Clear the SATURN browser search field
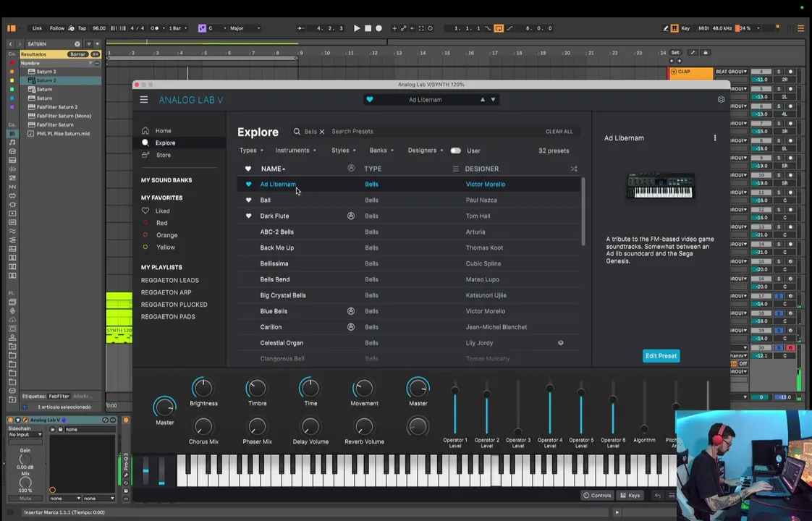This screenshot has width=812, height=521. (x=77, y=44)
